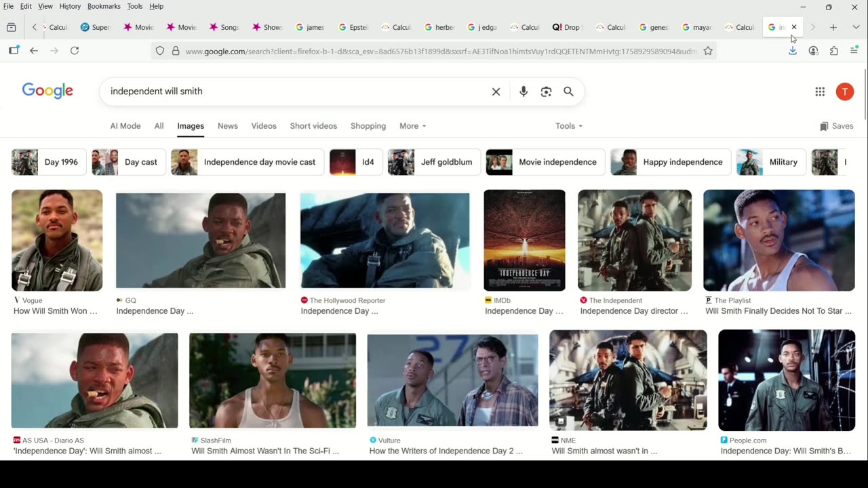Select the Military suggestion chip
868x488 pixels.
[x=771, y=162]
